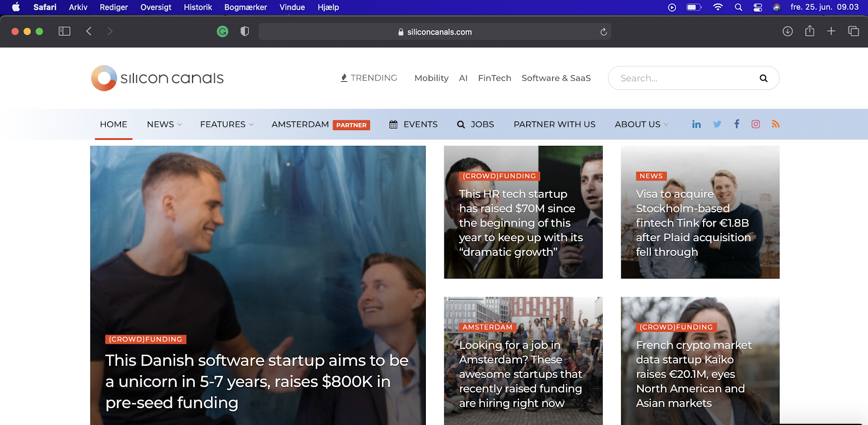Open Visa acquires Tink article

pyautogui.click(x=693, y=223)
